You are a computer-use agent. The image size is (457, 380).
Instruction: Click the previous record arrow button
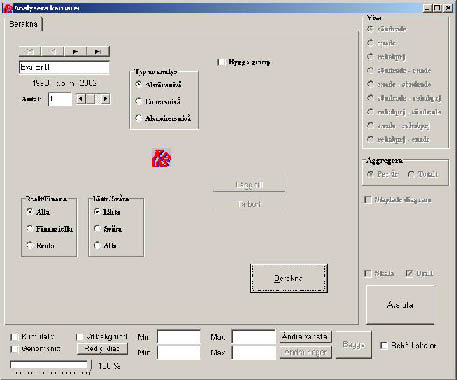(53, 51)
